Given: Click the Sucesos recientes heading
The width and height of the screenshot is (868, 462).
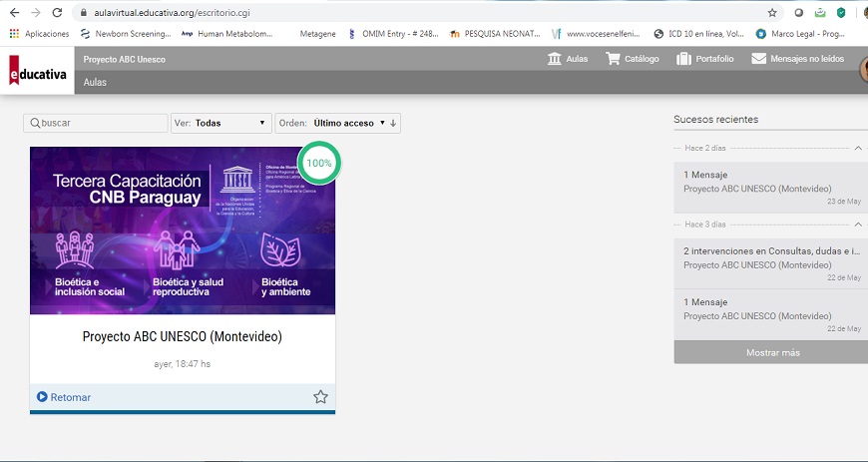Looking at the screenshot, I should (x=715, y=119).
